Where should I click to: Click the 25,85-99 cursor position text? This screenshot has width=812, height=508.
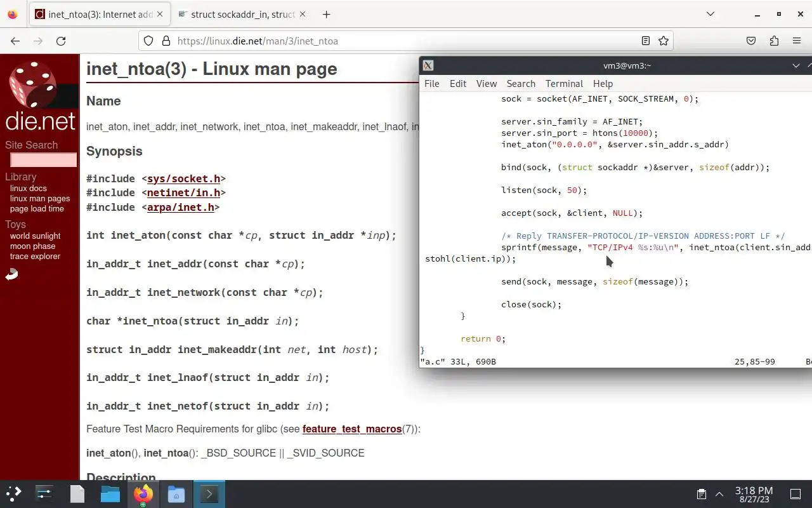point(755,362)
